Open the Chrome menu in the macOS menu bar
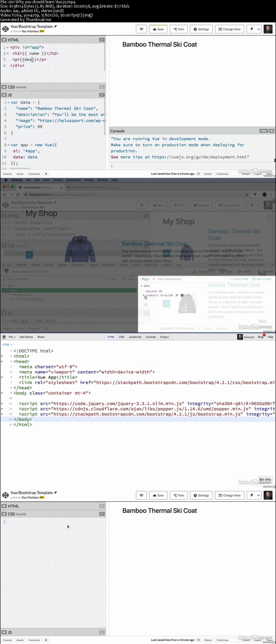Viewport: 276px width, 644px height. pyautogui.click(x=17, y=180)
